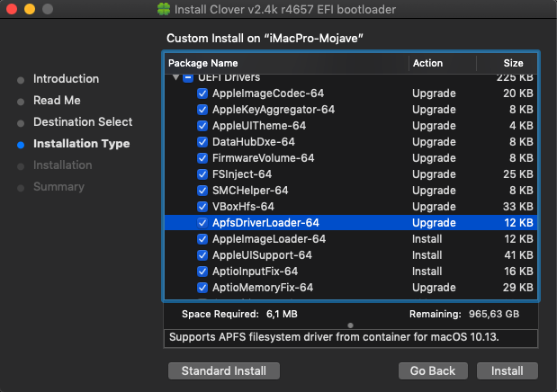
Task: Click the Size column header
Action: (513, 63)
